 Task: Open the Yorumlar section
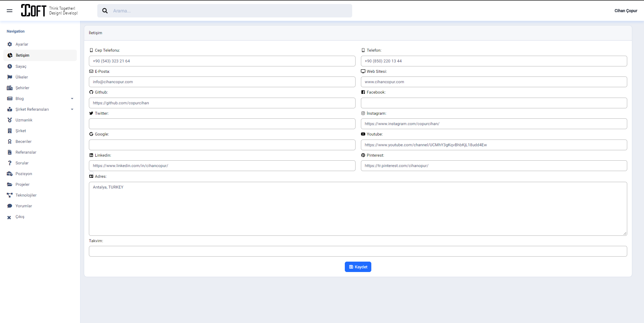click(x=23, y=206)
